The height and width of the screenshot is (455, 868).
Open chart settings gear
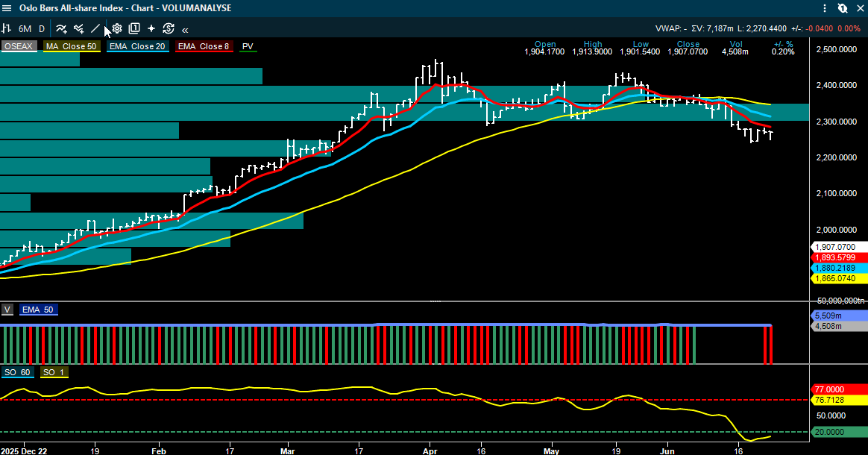coord(117,29)
